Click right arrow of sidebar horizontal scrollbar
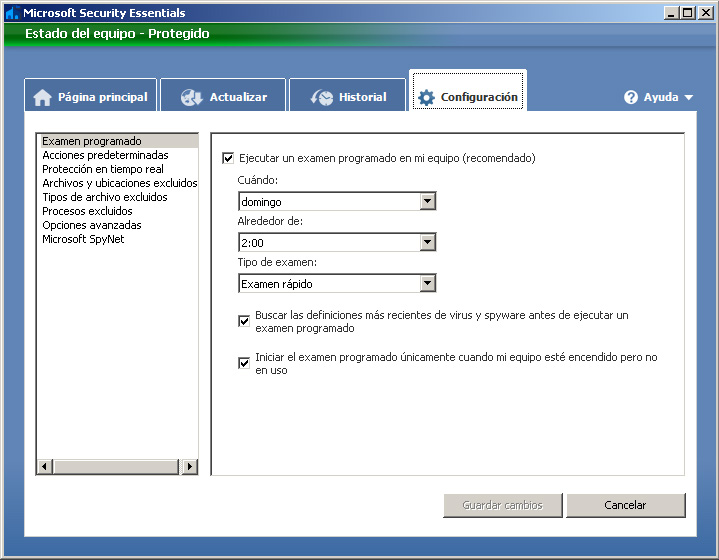Viewport: 719px width, 560px height. [x=190, y=467]
